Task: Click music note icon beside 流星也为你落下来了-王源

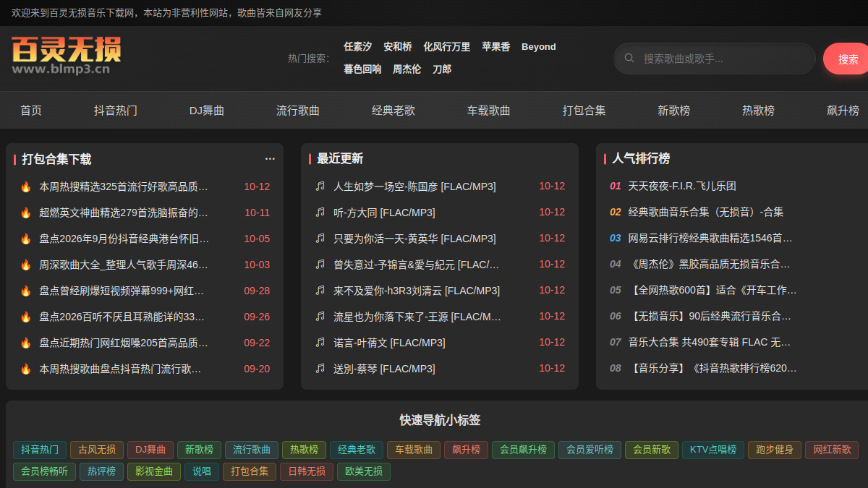Action: tap(320, 316)
